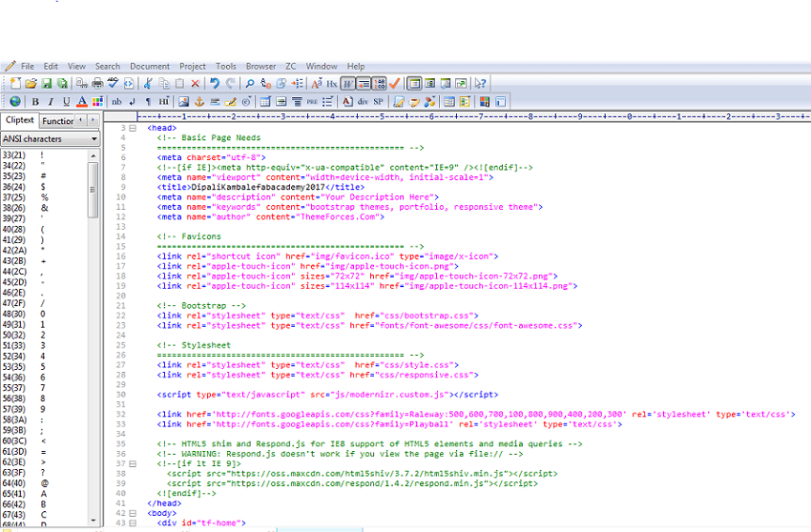
Task: Click the Find magnifier icon
Action: [250, 83]
